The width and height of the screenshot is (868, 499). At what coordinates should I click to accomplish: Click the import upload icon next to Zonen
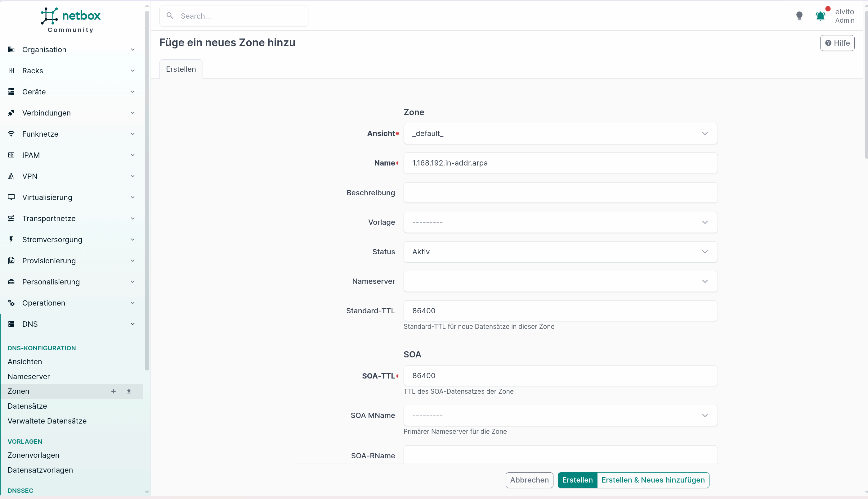pyautogui.click(x=129, y=391)
